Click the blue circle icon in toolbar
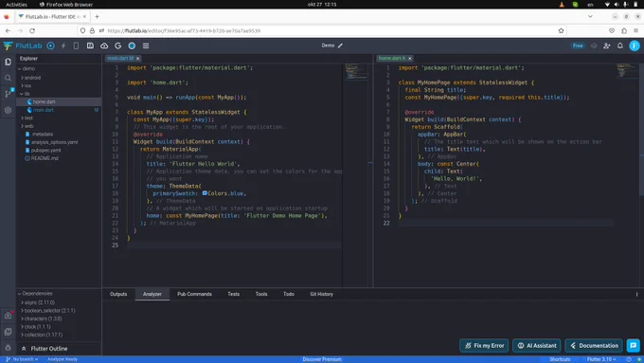 [132, 45]
